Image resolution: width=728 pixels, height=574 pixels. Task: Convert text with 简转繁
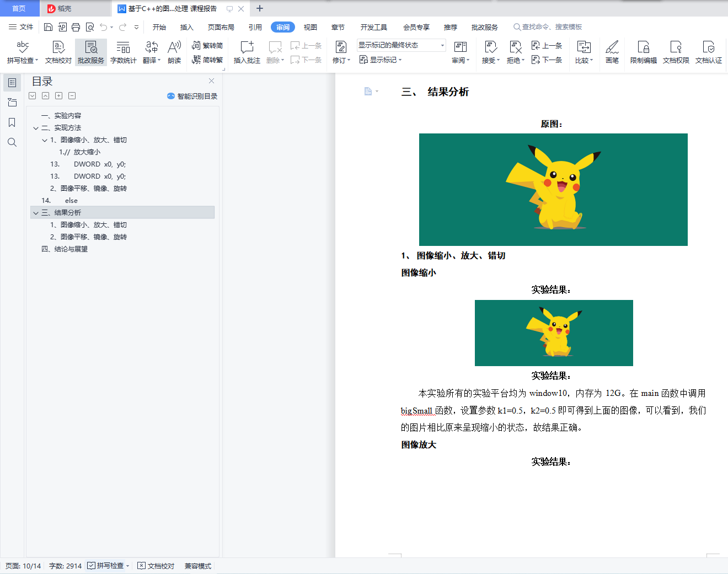point(207,60)
